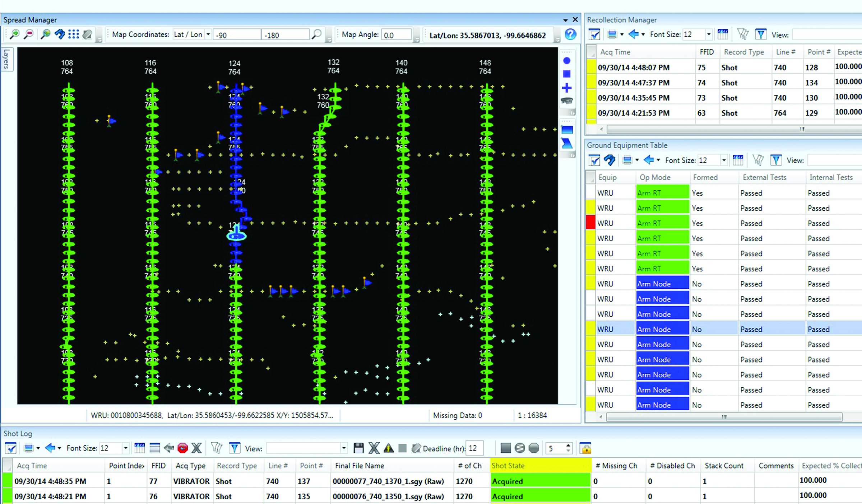Select the blue square draw tool
This screenshot has width=862, height=504.
coord(567,74)
